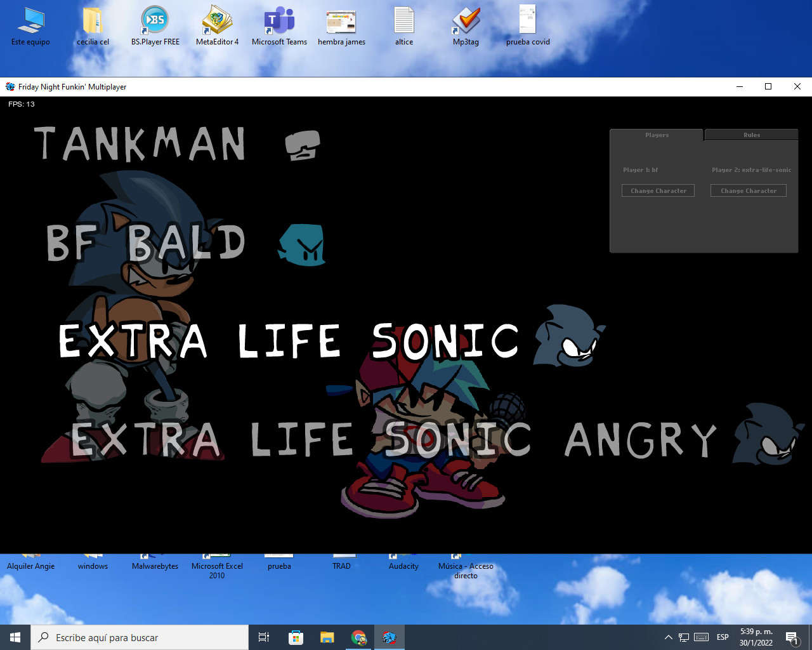Open File Explorer from the taskbar
The height and width of the screenshot is (650, 812).
pos(327,637)
